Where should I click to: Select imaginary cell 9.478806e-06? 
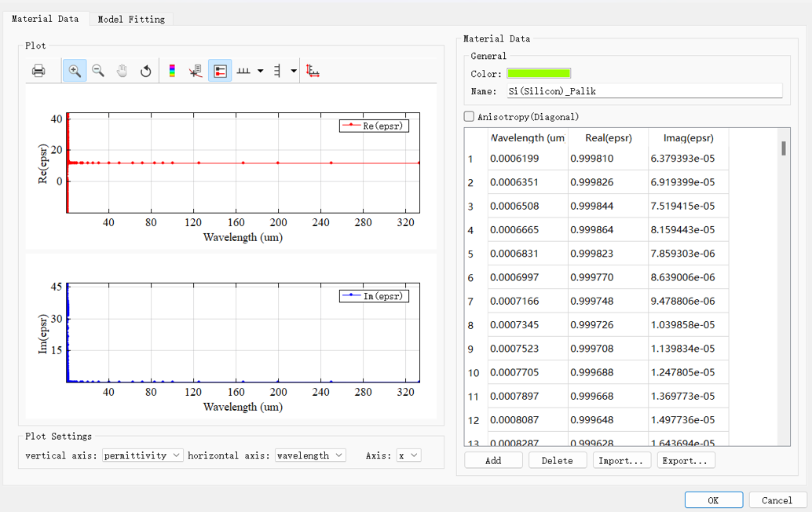point(688,302)
